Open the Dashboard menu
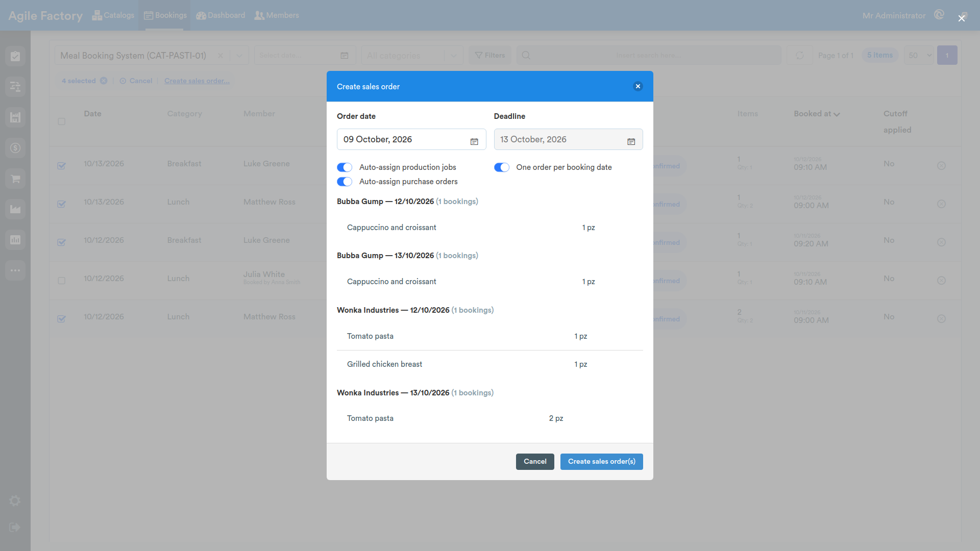This screenshot has height=551, width=980. [220, 15]
